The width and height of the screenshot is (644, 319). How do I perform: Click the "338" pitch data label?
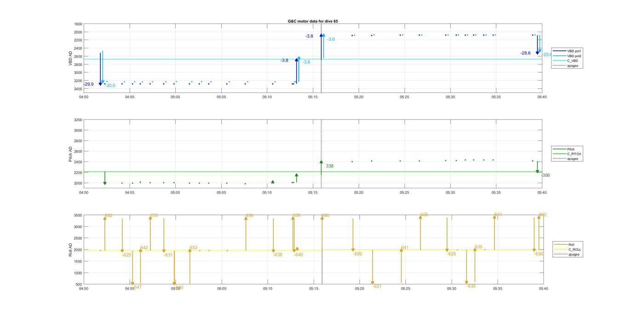330,166
